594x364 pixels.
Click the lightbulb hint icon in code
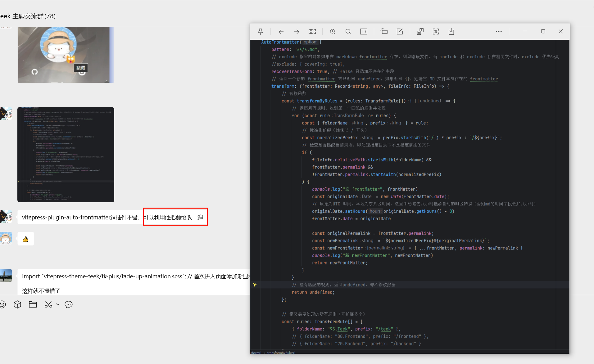click(x=255, y=285)
